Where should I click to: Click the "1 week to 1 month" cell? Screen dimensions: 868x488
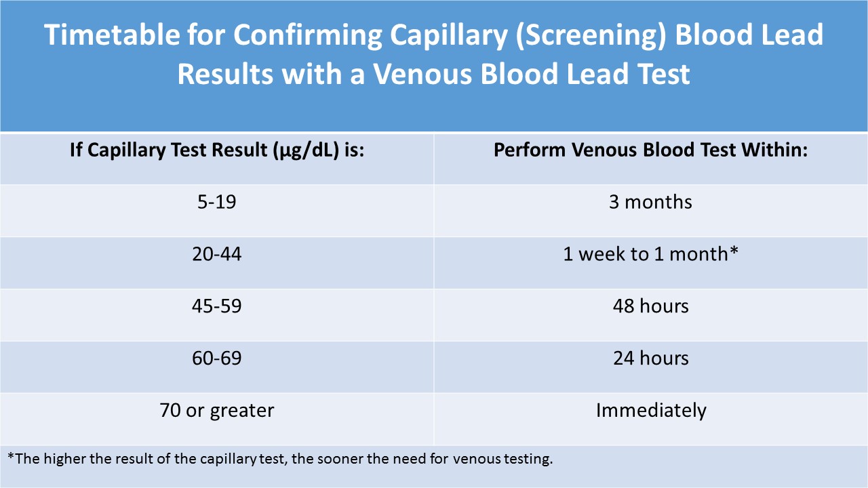click(x=644, y=254)
